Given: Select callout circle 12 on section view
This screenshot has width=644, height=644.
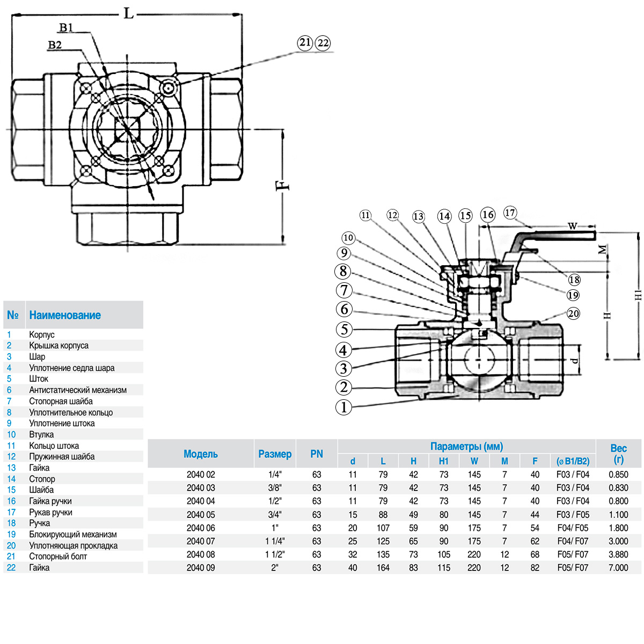Looking at the screenshot, I should (393, 215).
